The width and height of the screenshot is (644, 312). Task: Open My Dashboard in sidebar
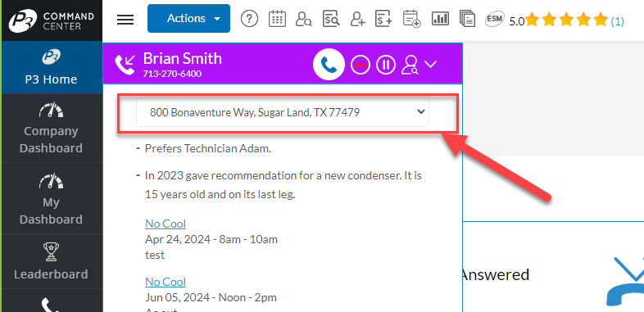tap(52, 199)
